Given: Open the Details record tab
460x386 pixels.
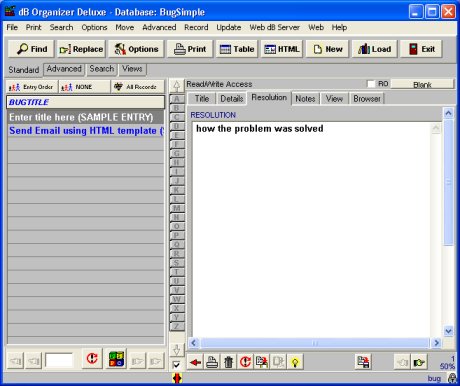Looking at the screenshot, I should coord(232,99).
